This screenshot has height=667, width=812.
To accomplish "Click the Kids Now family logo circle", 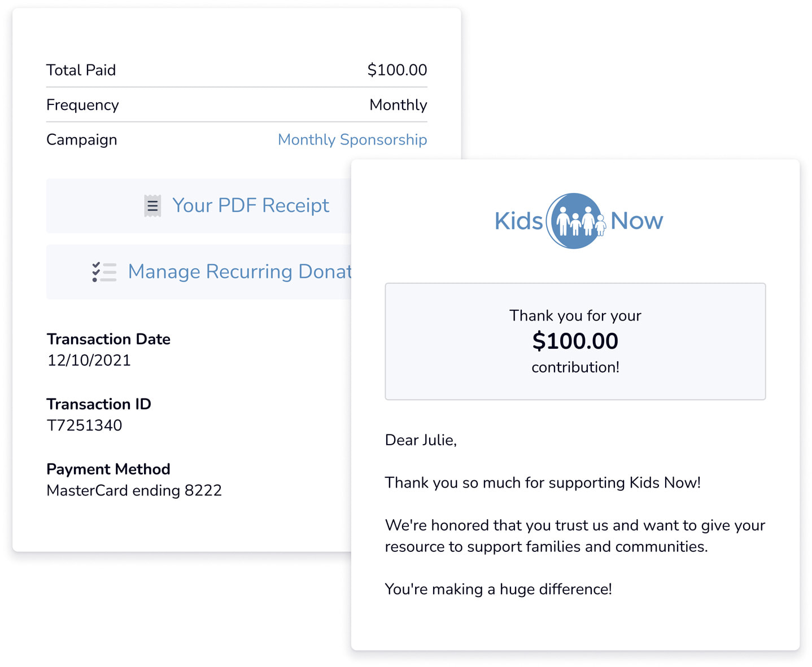I will [x=576, y=221].
